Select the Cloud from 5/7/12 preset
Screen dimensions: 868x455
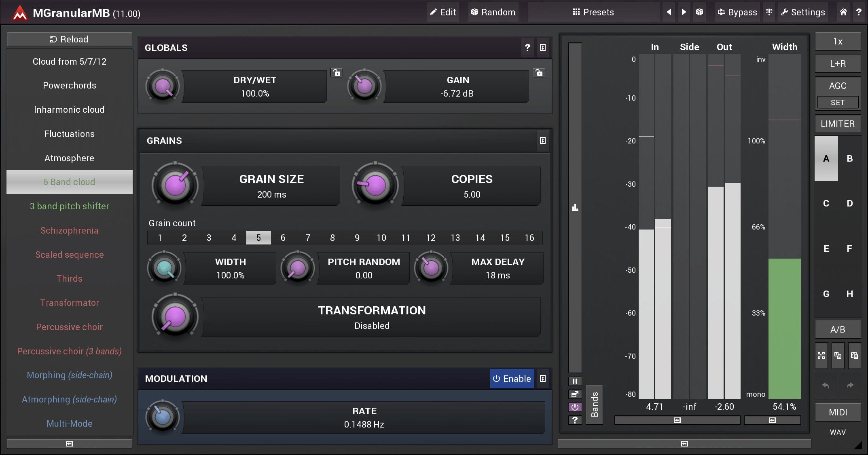(69, 61)
